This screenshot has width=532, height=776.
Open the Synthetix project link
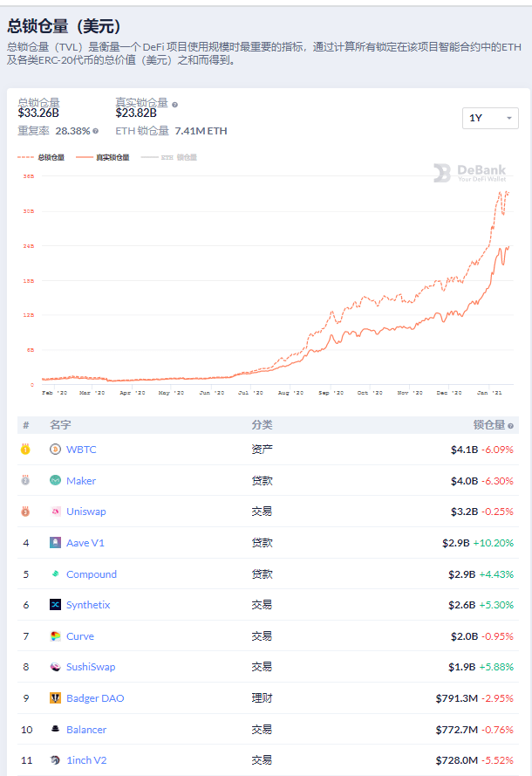tap(88, 605)
